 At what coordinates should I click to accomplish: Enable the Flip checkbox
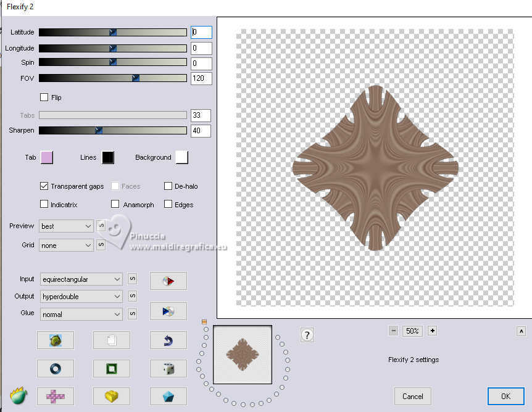click(44, 97)
